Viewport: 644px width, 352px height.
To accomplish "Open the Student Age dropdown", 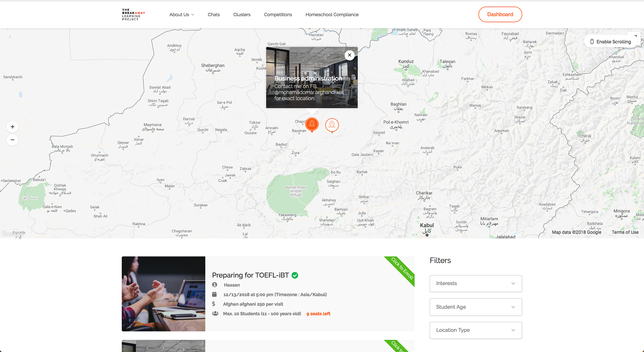I will (475, 307).
